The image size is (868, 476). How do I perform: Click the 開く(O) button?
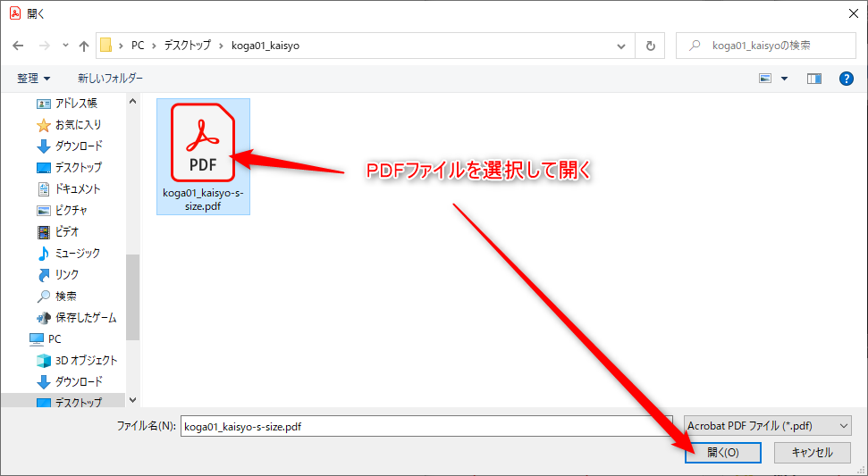(723, 452)
